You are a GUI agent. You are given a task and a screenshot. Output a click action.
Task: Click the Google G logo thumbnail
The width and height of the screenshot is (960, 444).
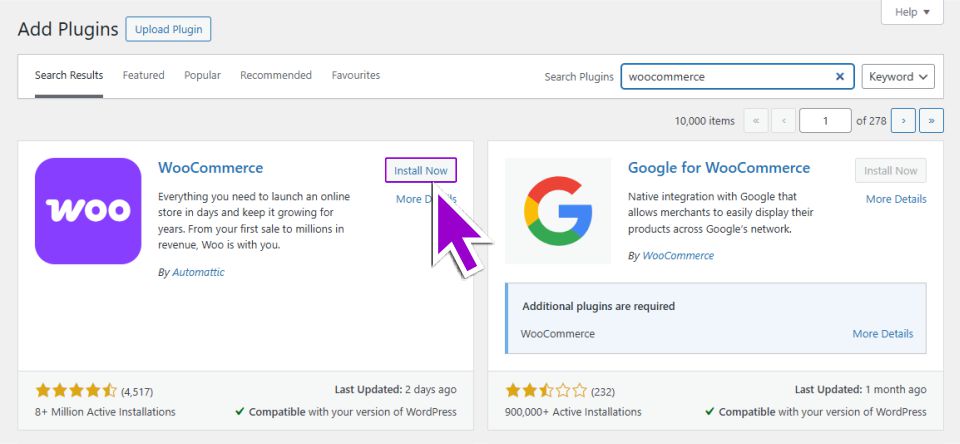558,211
